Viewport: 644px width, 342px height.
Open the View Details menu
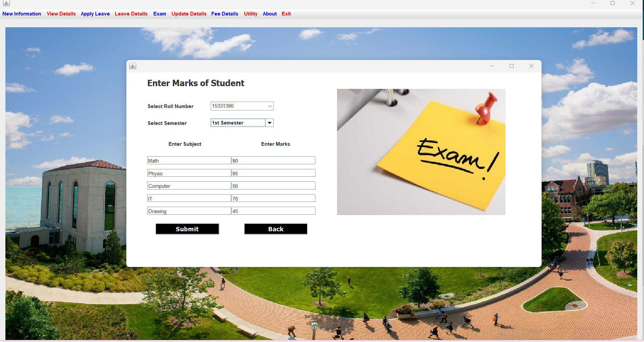point(61,14)
